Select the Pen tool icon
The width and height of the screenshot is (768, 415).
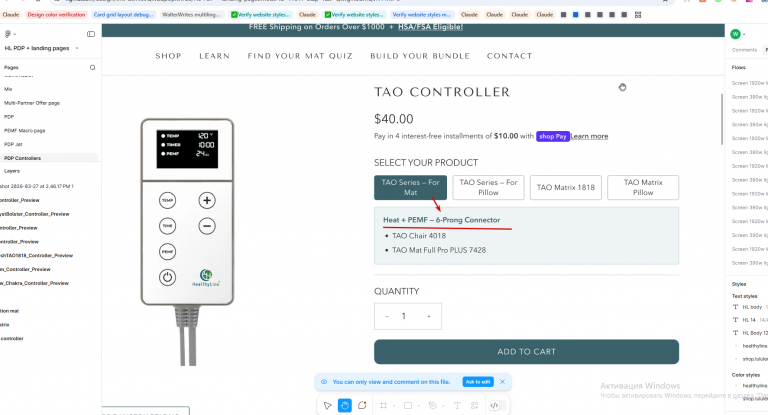pyautogui.click(x=432, y=405)
